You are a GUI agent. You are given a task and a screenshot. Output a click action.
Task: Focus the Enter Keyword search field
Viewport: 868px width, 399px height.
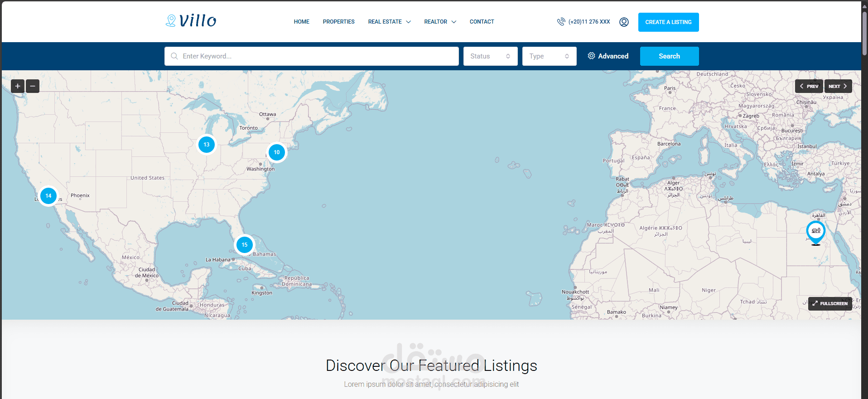311,56
